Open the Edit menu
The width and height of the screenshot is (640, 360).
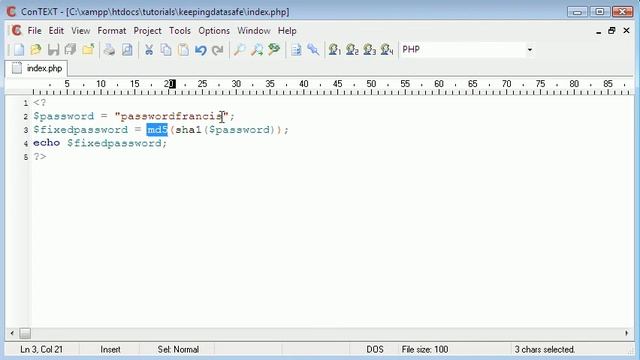point(56,31)
